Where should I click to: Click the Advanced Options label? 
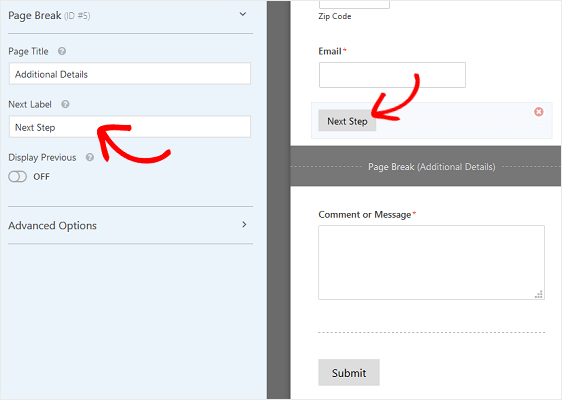pos(52,225)
